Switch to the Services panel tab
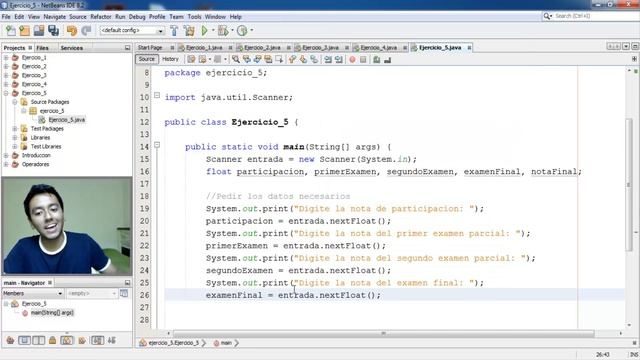640x360 pixels. click(x=72, y=48)
